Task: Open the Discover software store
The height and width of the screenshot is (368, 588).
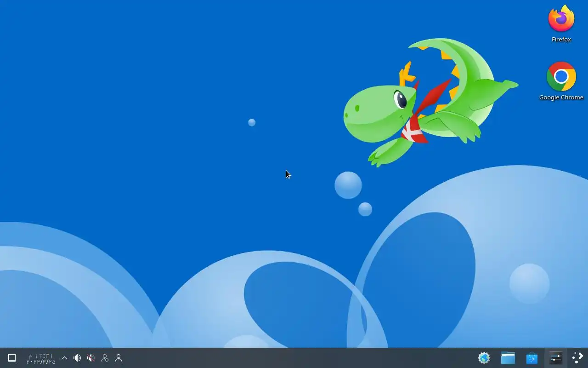Action: [531, 358]
